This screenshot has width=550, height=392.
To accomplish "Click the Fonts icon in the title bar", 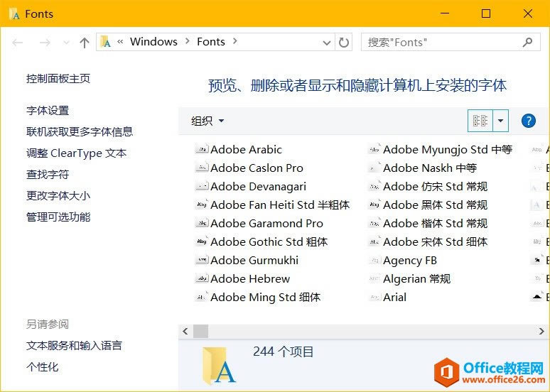I will coord(14,13).
